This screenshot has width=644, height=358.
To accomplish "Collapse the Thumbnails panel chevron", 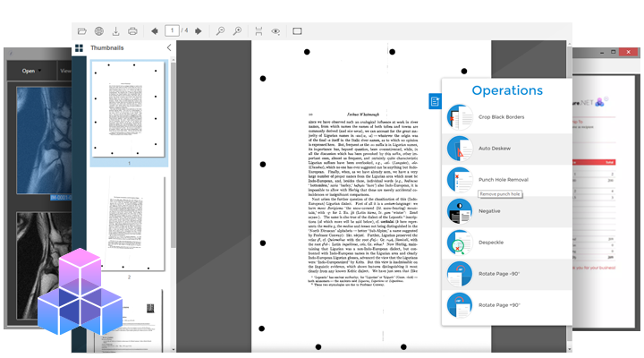I will click(169, 47).
